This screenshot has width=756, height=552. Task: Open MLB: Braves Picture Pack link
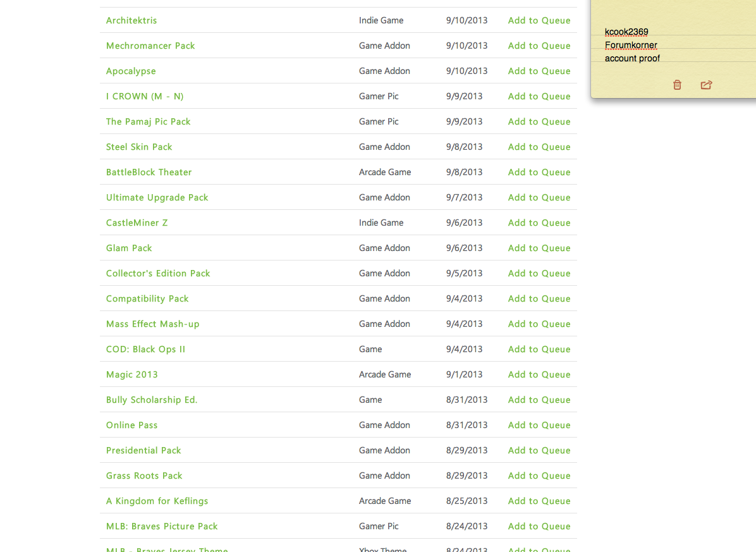pyautogui.click(x=162, y=527)
